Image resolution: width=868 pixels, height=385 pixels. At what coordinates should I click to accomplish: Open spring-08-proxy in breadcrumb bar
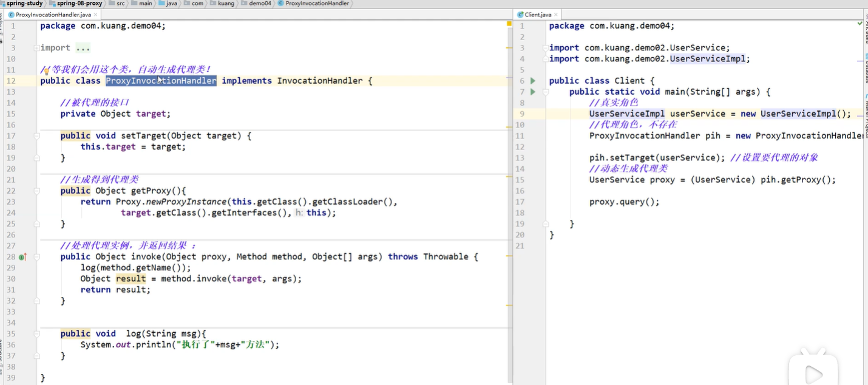tap(80, 4)
